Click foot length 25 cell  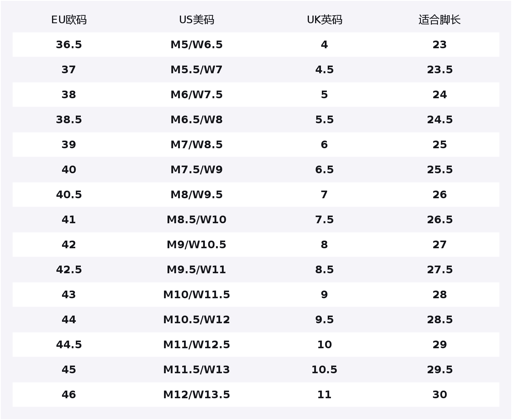439,145
